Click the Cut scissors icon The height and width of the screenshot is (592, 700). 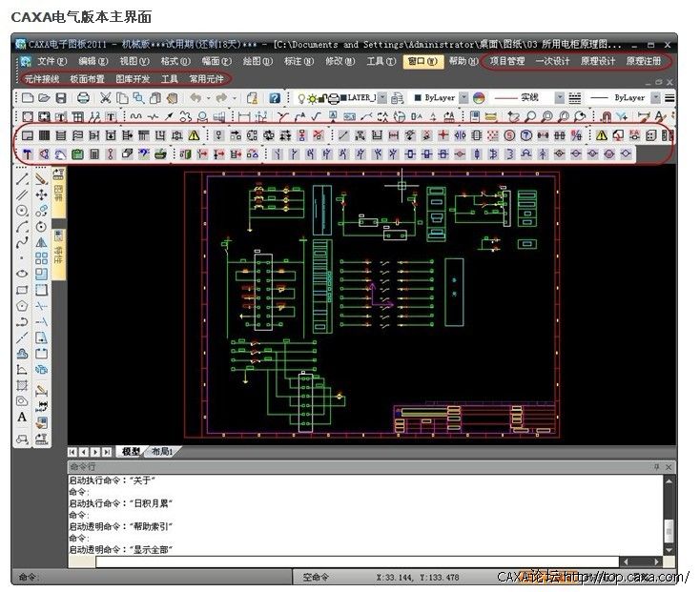pos(105,97)
